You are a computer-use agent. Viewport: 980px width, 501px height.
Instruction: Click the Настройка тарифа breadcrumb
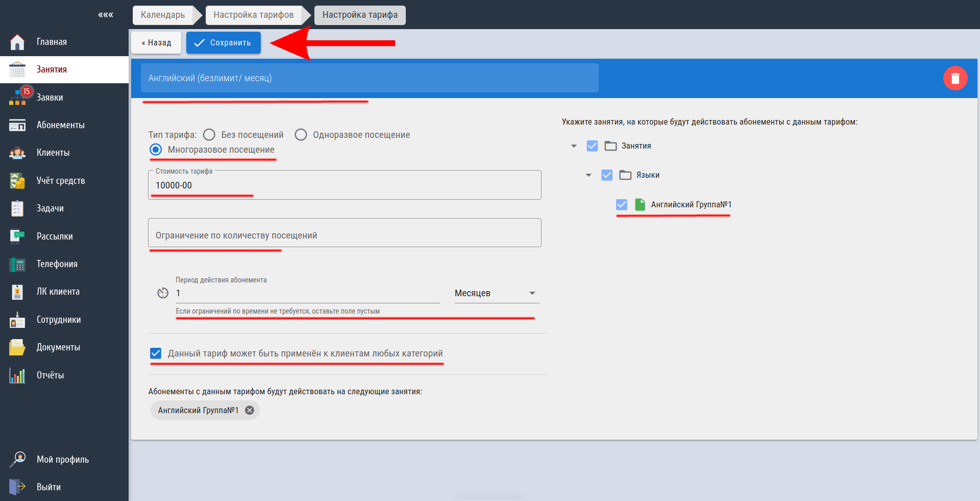pyautogui.click(x=360, y=15)
